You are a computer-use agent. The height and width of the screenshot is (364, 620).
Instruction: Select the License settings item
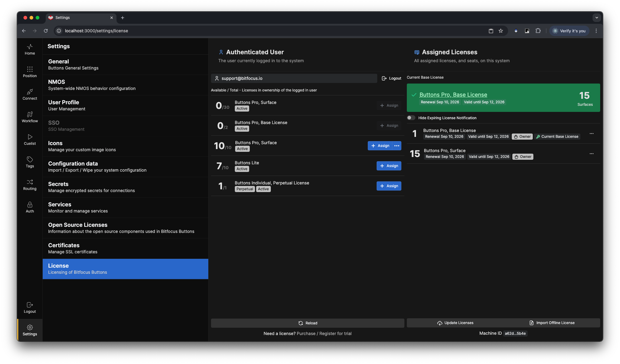(x=125, y=269)
